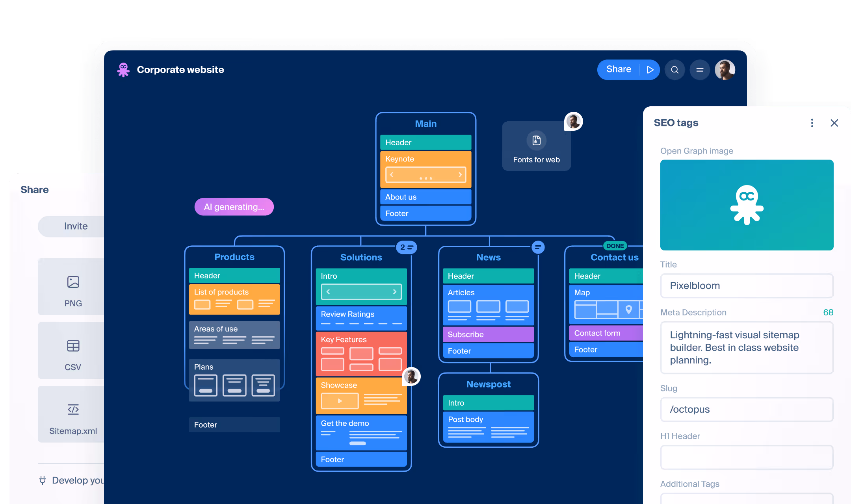Click the hamburger menu icon near the avatar
This screenshot has height=504, width=851.
[700, 70]
